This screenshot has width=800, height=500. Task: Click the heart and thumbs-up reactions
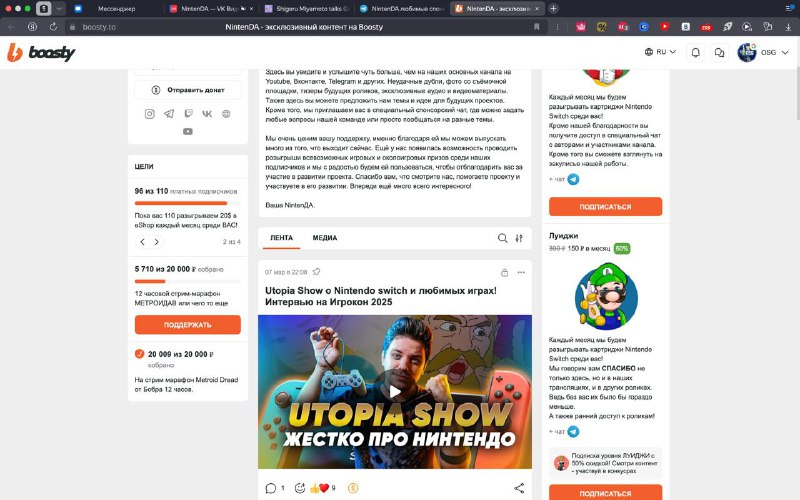[x=322, y=488]
